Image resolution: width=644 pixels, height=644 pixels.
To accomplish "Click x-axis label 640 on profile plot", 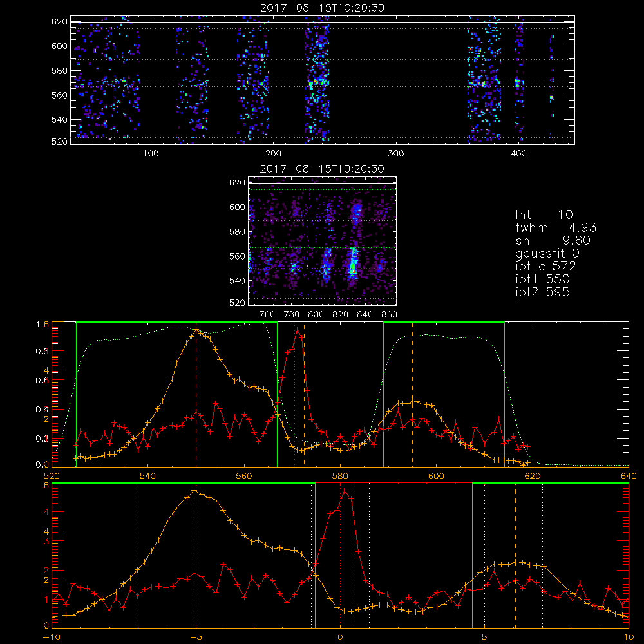I will (x=629, y=476).
